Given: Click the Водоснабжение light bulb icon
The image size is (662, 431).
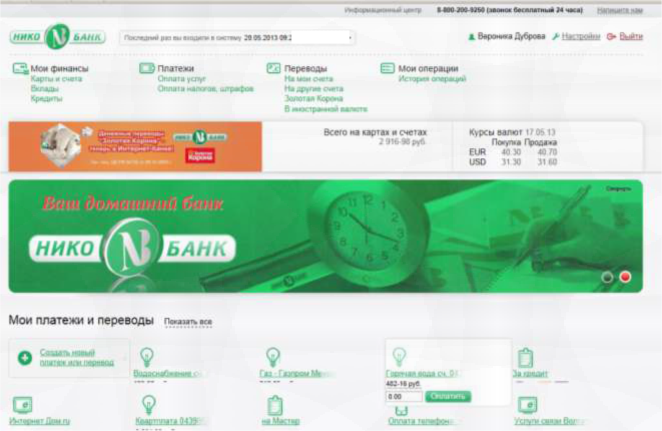Looking at the screenshot, I should coord(147,357).
